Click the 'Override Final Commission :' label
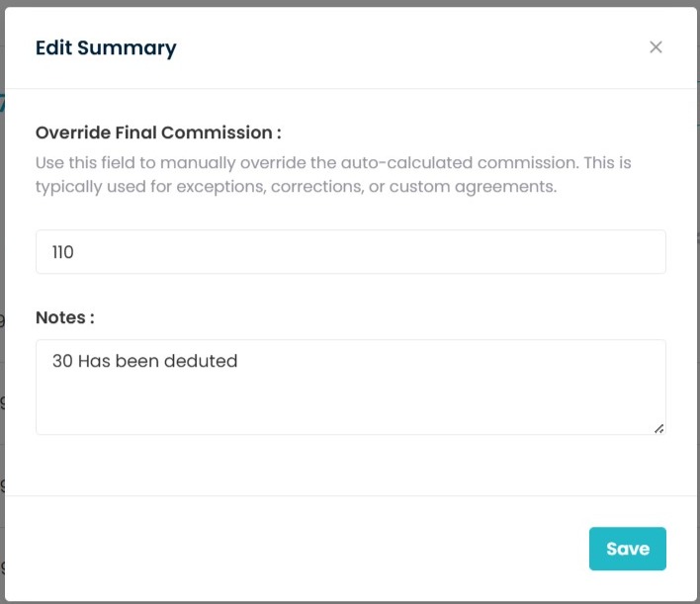Image resolution: width=700 pixels, height=604 pixels. click(x=158, y=132)
